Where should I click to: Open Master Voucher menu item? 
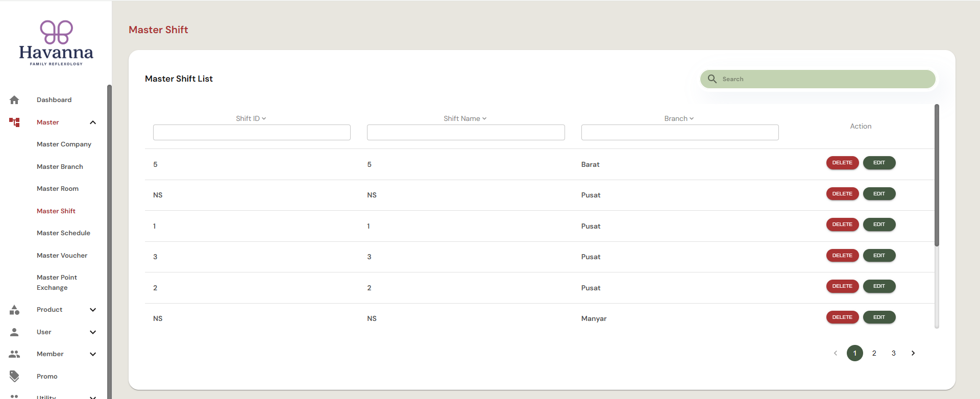62,256
